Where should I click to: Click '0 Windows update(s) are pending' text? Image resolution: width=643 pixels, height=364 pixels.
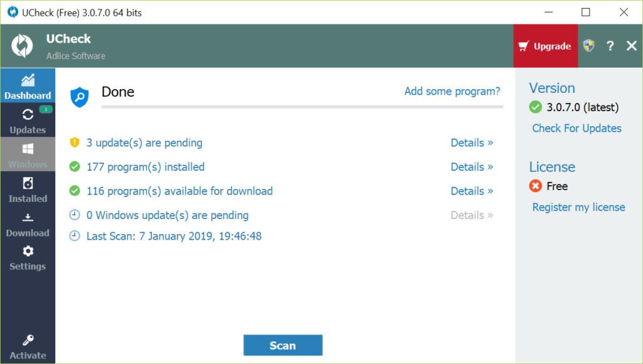[167, 215]
